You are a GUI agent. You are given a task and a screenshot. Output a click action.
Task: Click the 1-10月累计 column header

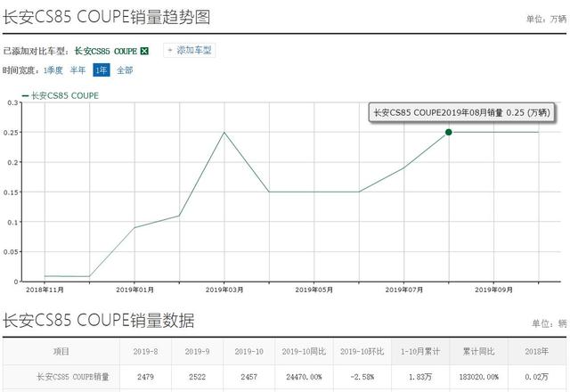point(420,351)
